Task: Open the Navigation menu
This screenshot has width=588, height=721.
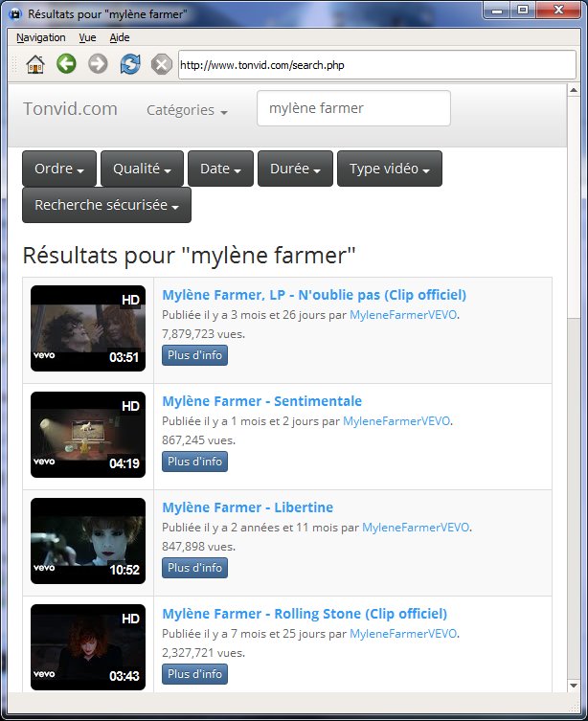Action: (x=41, y=37)
